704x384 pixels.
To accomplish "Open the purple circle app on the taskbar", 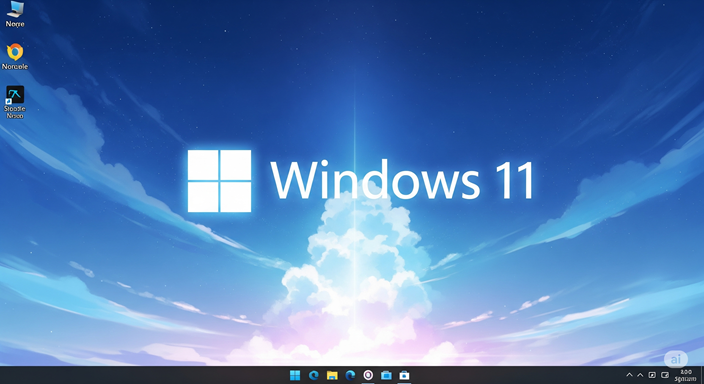I will 368,375.
